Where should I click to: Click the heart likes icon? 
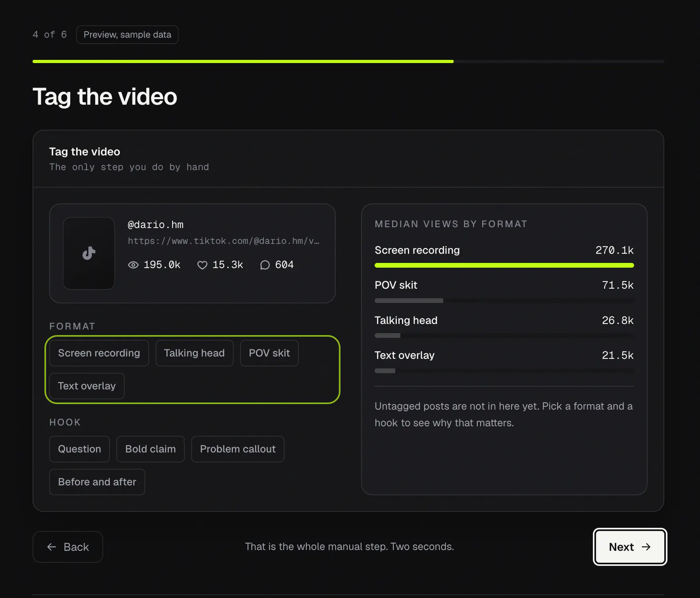pyautogui.click(x=202, y=265)
